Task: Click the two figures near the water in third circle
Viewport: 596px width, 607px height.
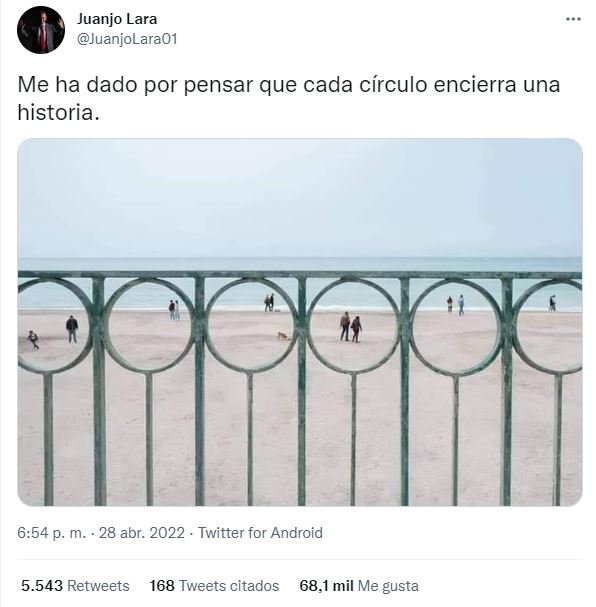Action: click(x=269, y=302)
